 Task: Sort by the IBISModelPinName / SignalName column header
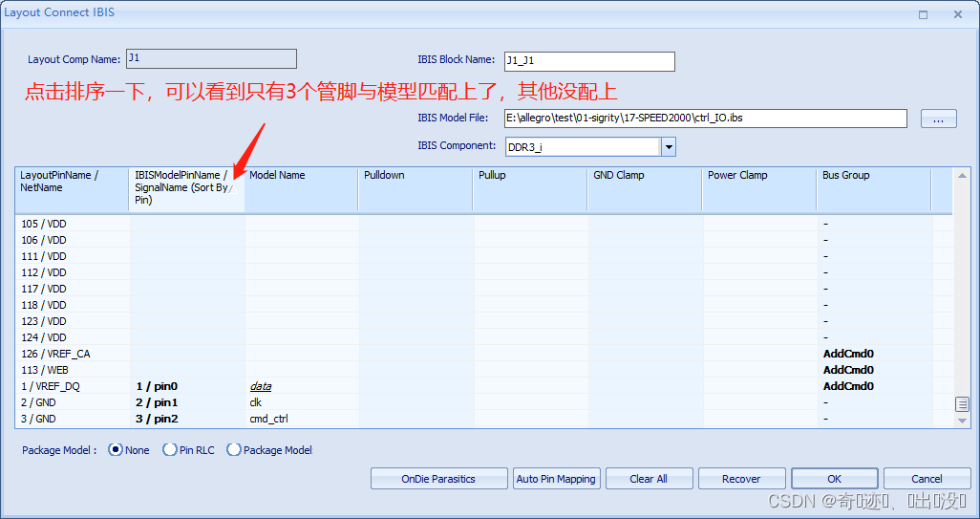tap(186, 189)
